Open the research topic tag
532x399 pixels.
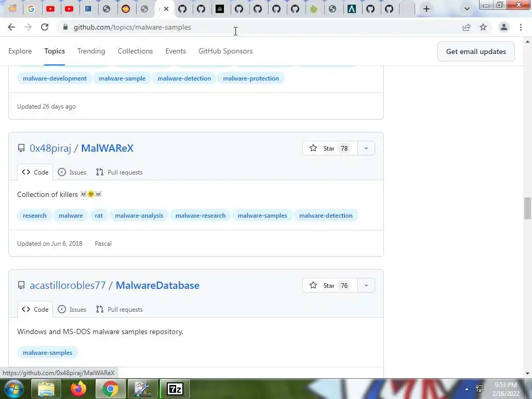pos(35,216)
